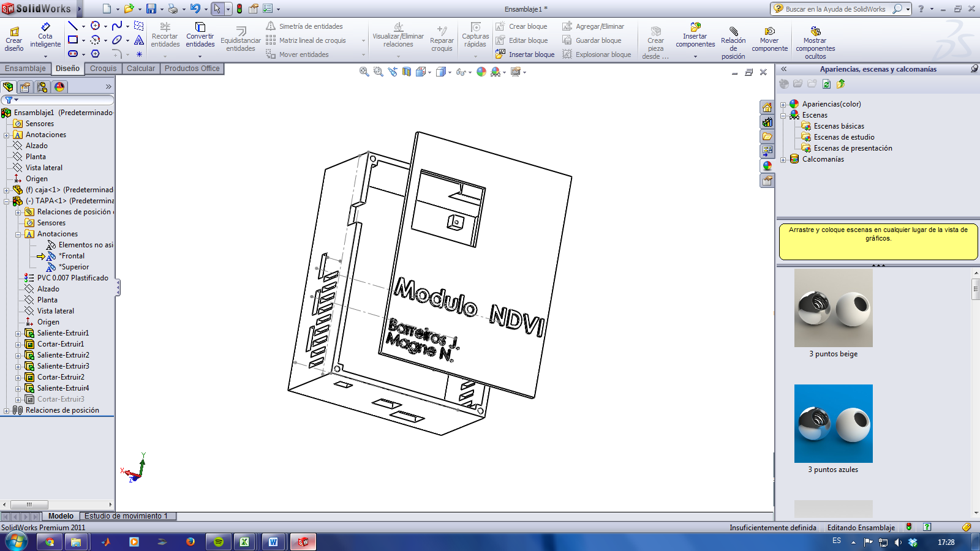
Task: Select the Modelo bottom tab
Action: (x=61, y=516)
